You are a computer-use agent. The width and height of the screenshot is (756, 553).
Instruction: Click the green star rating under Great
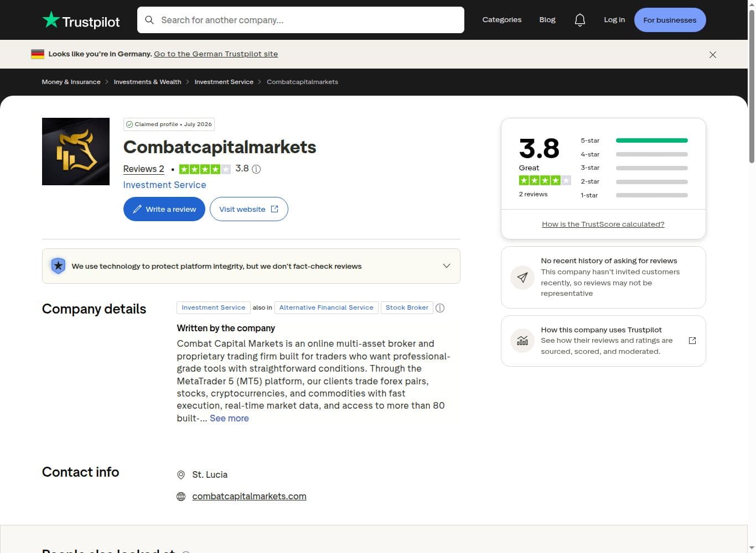coord(545,180)
